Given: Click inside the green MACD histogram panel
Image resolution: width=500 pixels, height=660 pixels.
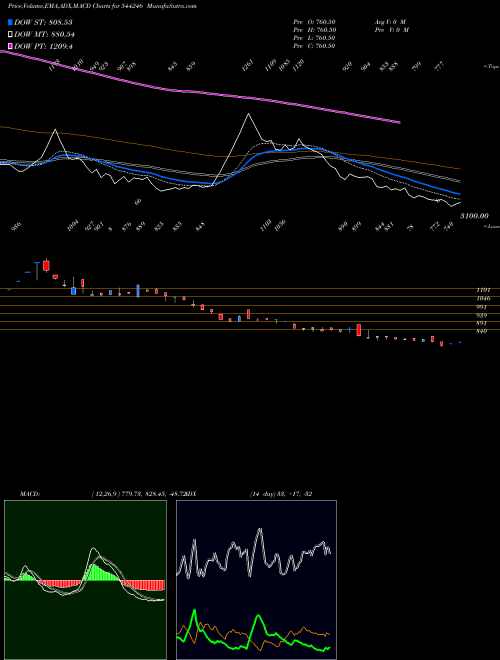Looking at the screenshot, I should (85, 580).
